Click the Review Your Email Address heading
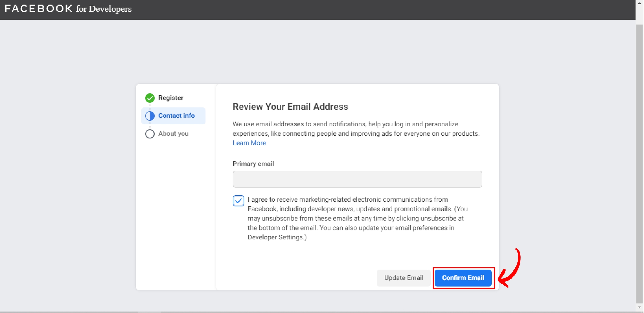 [x=290, y=107]
